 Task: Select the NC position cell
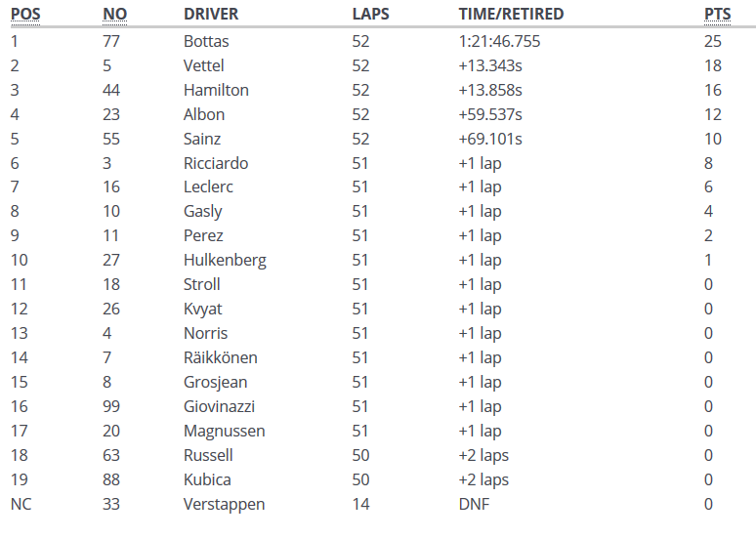pyautogui.click(x=21, y=504)
